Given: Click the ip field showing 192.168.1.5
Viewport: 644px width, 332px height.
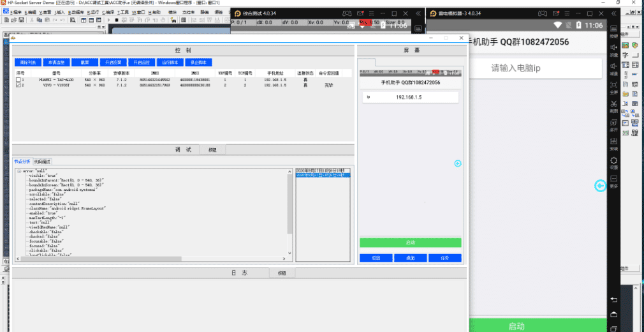Looking at the screenshot, I should pos(410,98).
